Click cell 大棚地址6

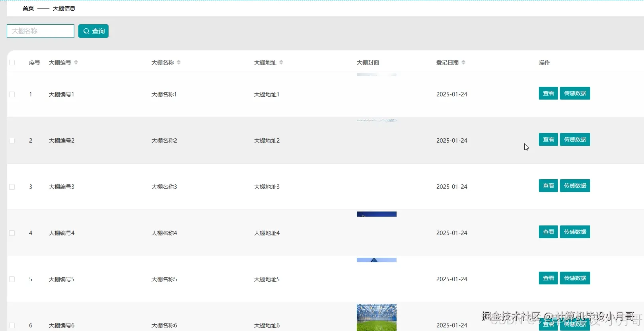267,325
